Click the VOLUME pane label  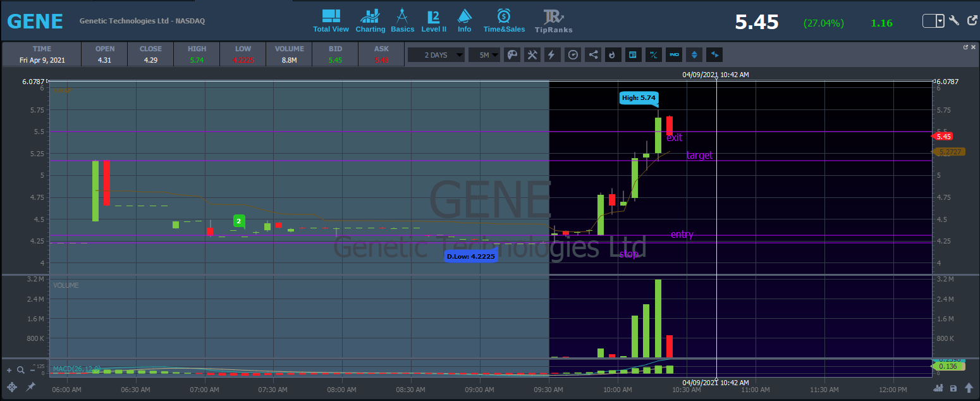[66, 285]
